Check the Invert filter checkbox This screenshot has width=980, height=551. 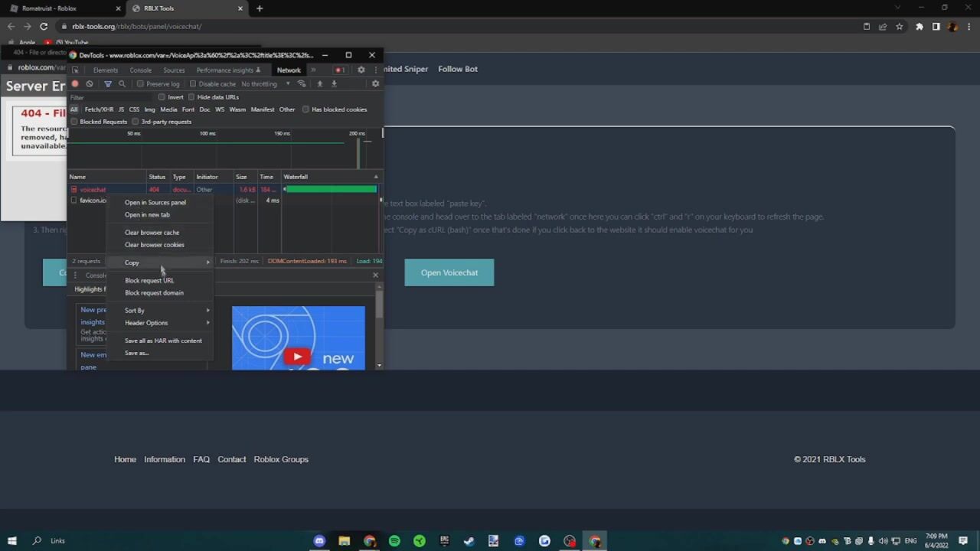pyautogui.click(x=162, y=97)
